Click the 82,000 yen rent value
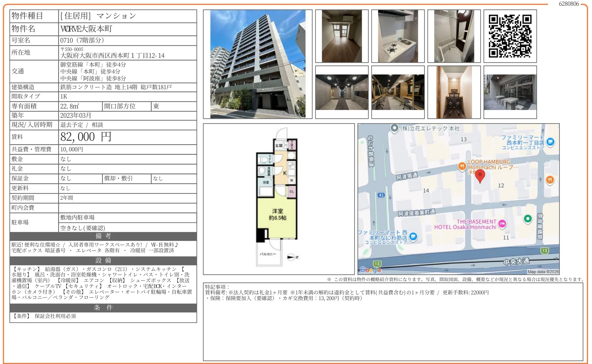Image resolution: width=592 pixels, height=364 pixels. 86,137
